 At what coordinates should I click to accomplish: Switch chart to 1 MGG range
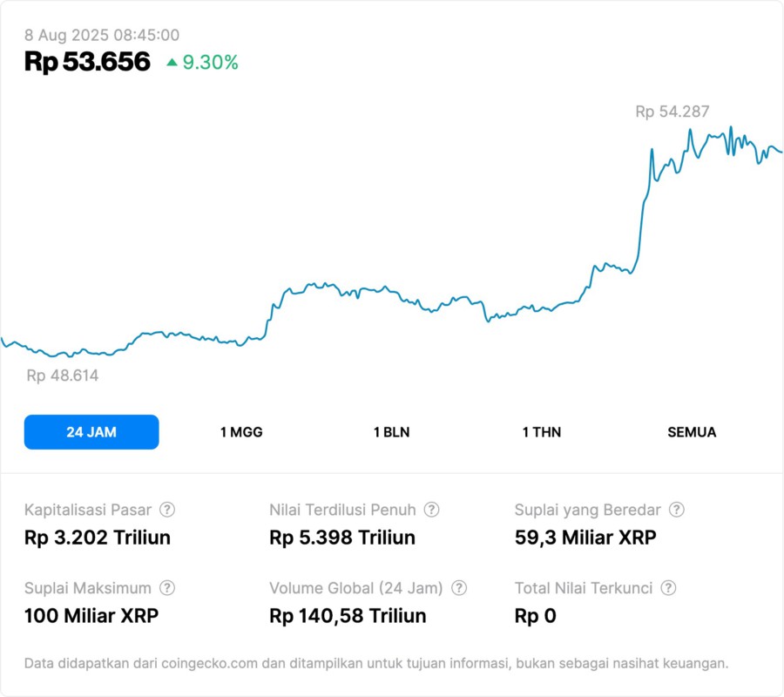click(x=241, y=432)
